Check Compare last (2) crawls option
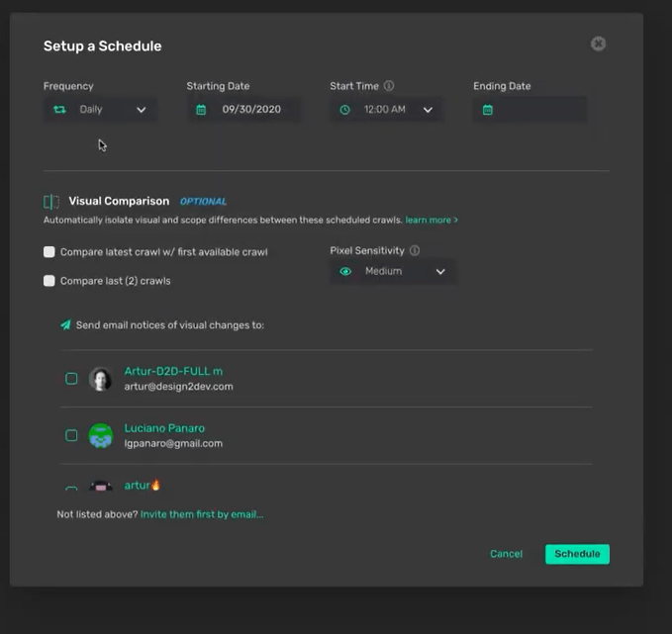This screenshot has width=672, height=634. (x=49, y=281)
